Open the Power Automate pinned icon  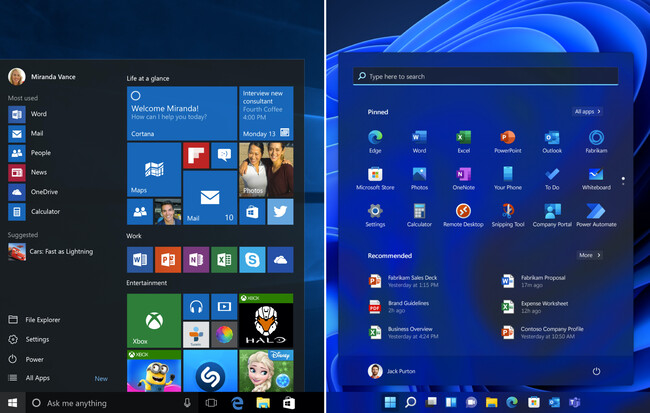(596, 212)
